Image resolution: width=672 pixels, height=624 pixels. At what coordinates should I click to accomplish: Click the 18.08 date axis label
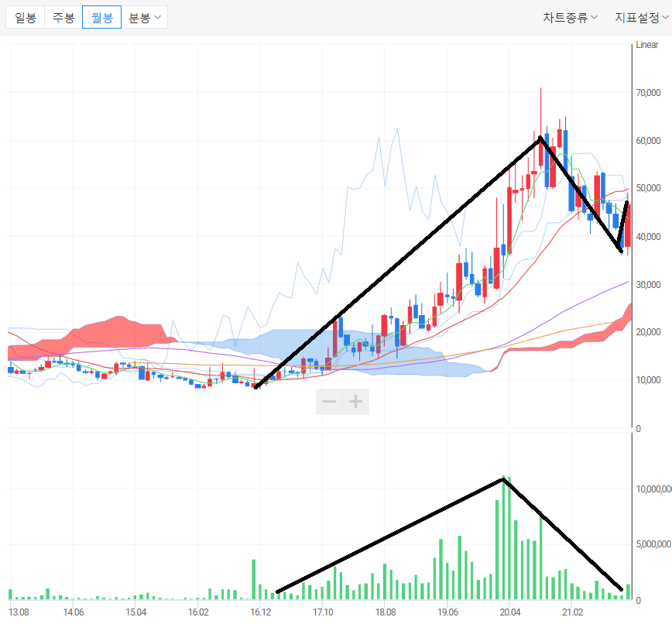[386, 612]
